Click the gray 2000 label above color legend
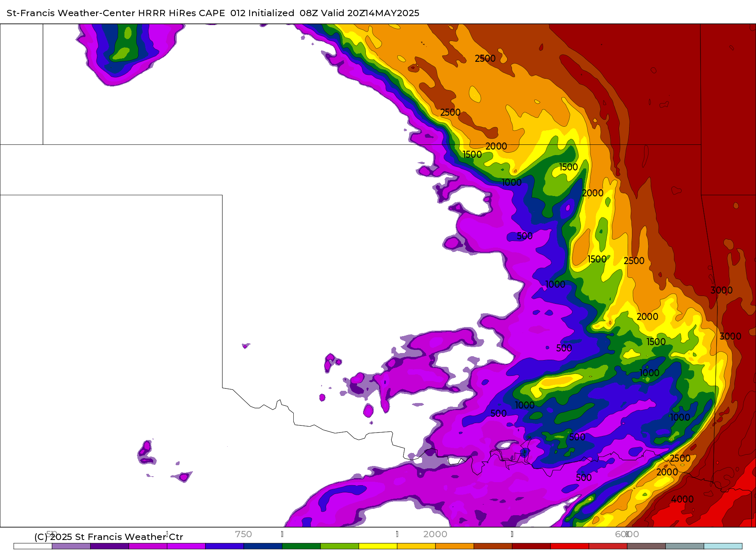Screen dimensions: 756x551 (x=435, y=534)
